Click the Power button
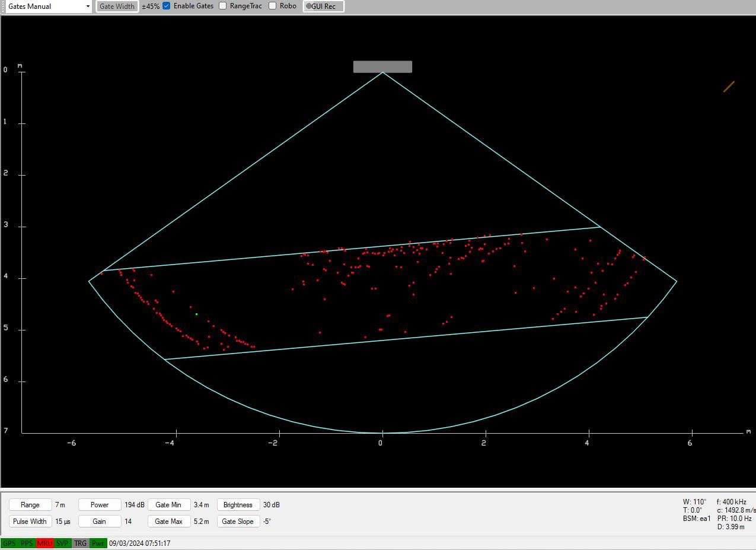 (100, 505)
